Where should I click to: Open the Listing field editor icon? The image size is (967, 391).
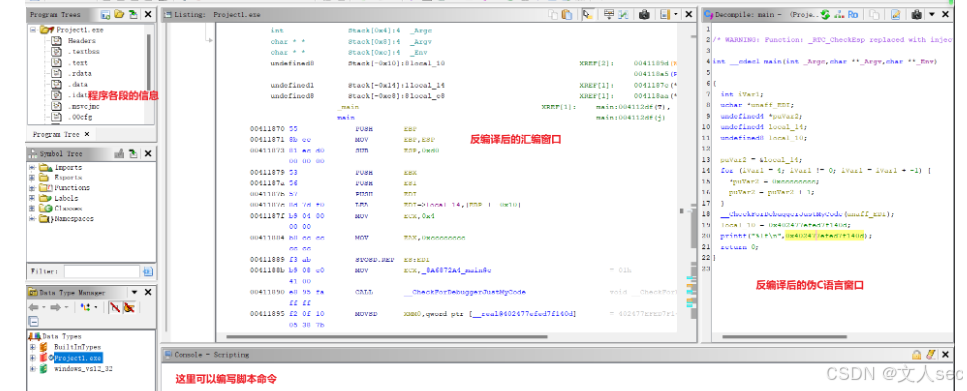click(x=609, y=14)
